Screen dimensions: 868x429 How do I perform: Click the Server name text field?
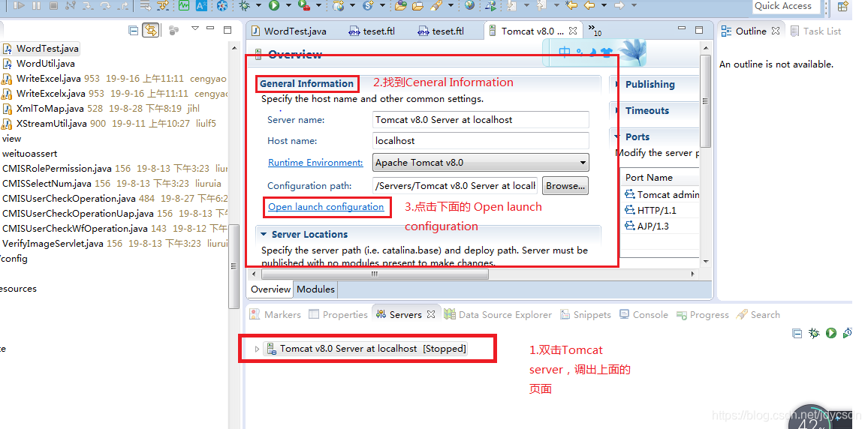pos(481,119)
